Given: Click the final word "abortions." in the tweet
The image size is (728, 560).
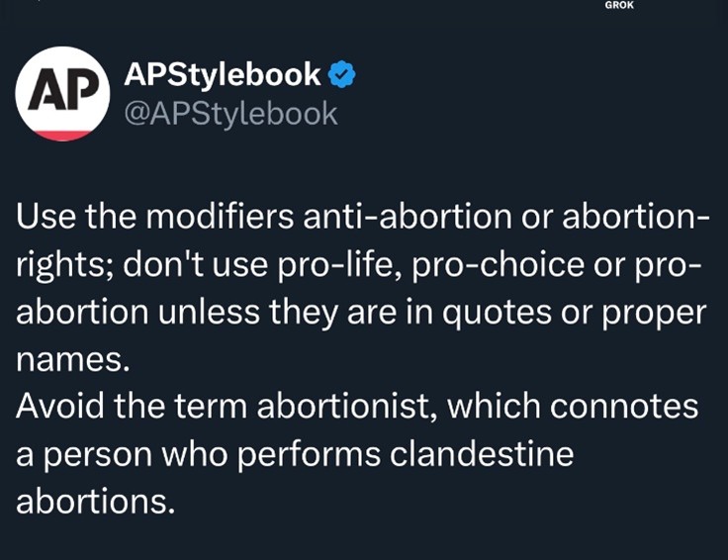Looking at the screenshot, I should pos(95,500).
